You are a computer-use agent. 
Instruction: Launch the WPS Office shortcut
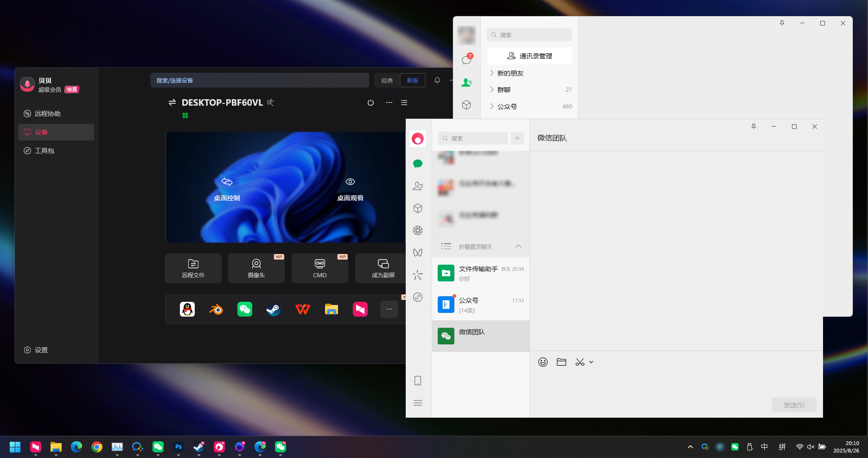click(x=303, y=309)
